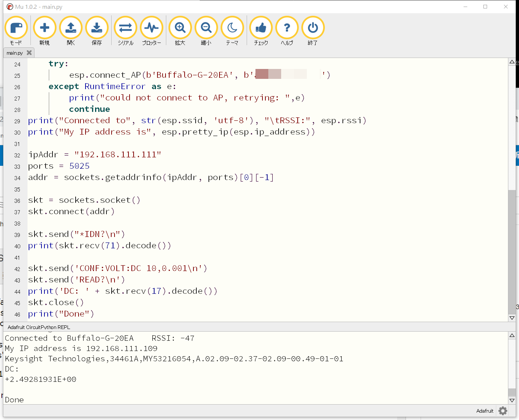
Task: Click editor scrollbar up arrow
Action: [512, 62]
